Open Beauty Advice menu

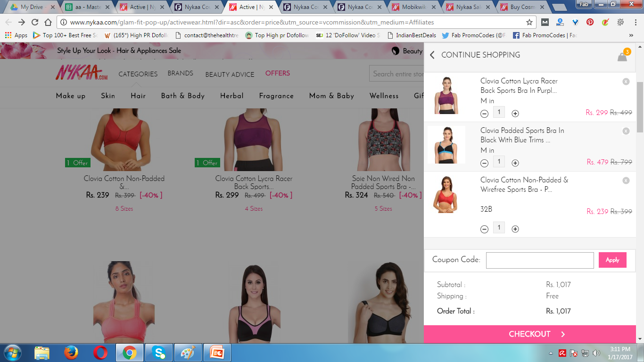coord(230,74)
